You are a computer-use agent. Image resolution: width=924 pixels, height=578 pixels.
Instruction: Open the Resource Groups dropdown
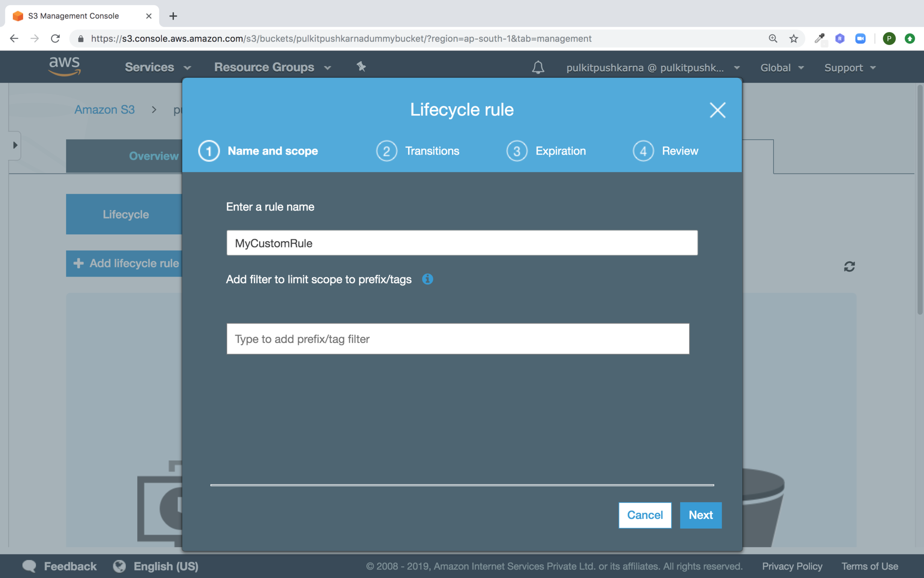tap(272, 67)
